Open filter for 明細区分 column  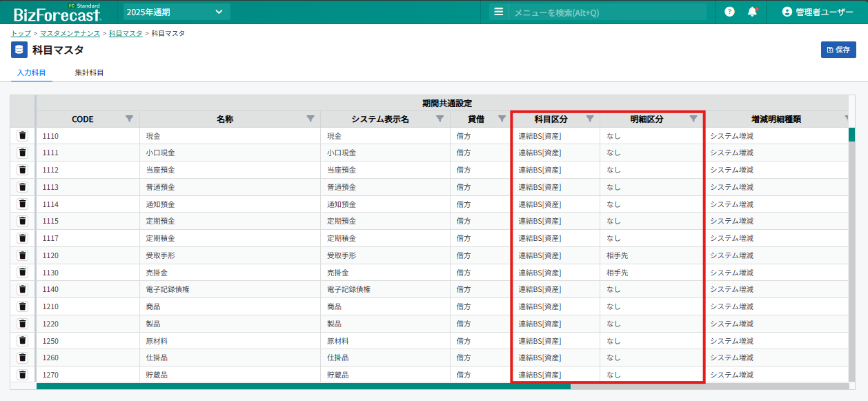pos(693,119)
